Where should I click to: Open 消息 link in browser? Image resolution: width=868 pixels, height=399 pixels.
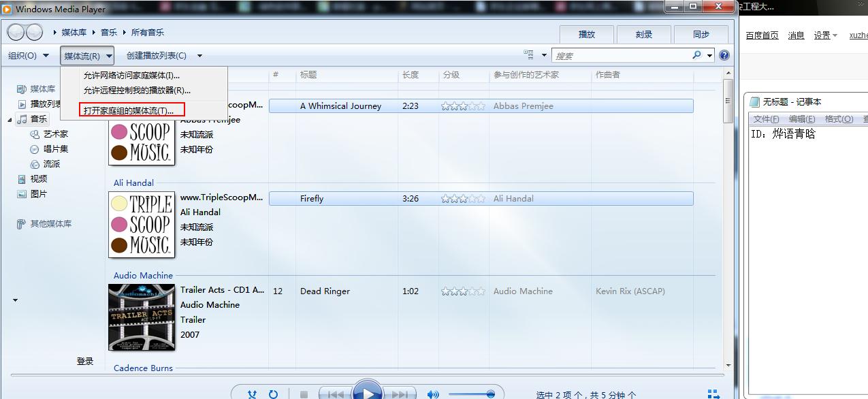pyautogui.click(x=796, y=35)
